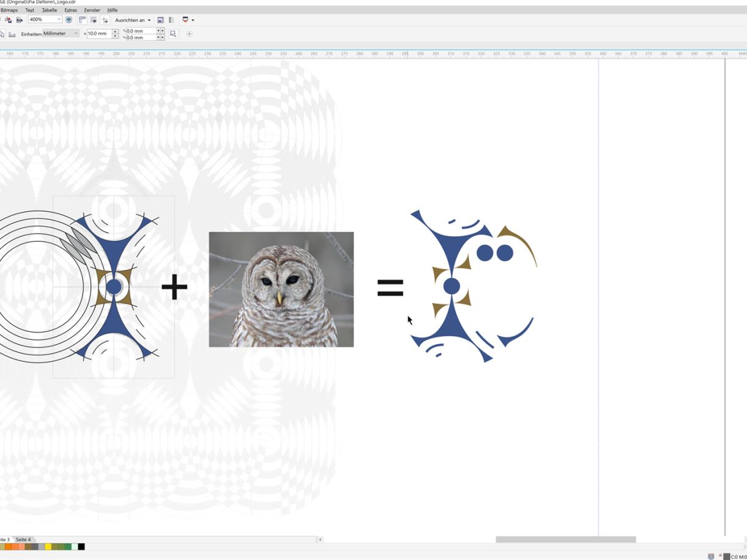Open the 400% zoom level dropdown
The image size is (747, 560).
point(59,20)
